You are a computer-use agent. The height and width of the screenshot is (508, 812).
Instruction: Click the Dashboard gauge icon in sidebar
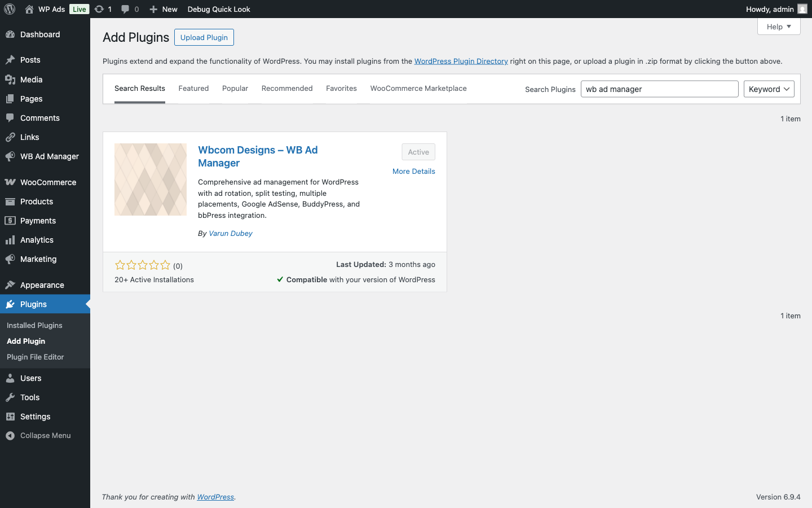(x=10, y=34)
